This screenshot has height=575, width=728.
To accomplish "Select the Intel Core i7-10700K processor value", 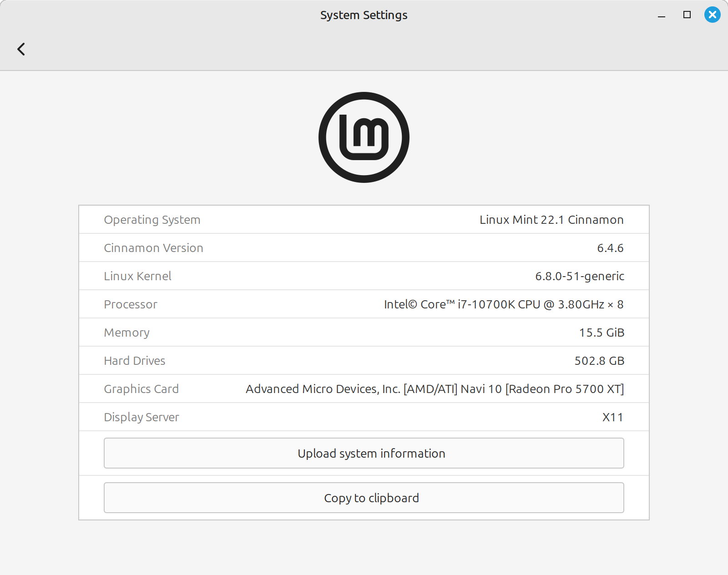I will [504, 304].
